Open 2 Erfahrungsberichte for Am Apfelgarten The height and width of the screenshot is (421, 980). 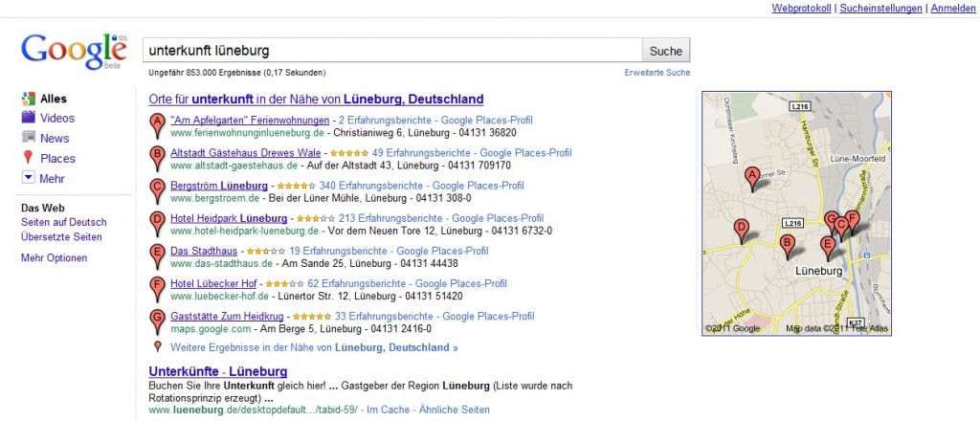pyautogui.click(x=385, y=120)
